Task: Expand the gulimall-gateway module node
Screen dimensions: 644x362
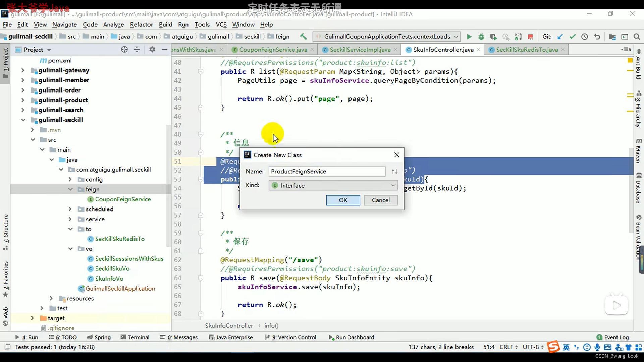Action: point(23,70)
